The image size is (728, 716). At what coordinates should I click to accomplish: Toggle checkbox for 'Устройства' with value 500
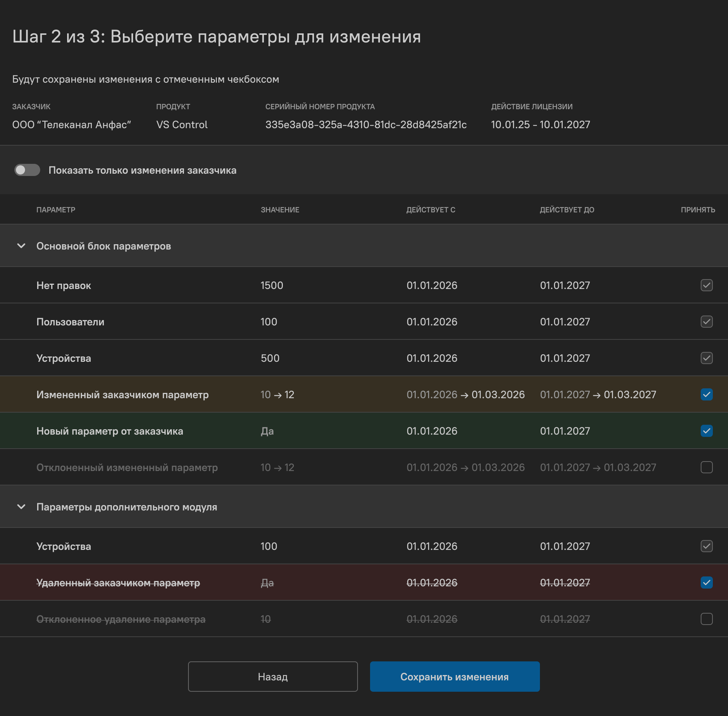(706, 358)
